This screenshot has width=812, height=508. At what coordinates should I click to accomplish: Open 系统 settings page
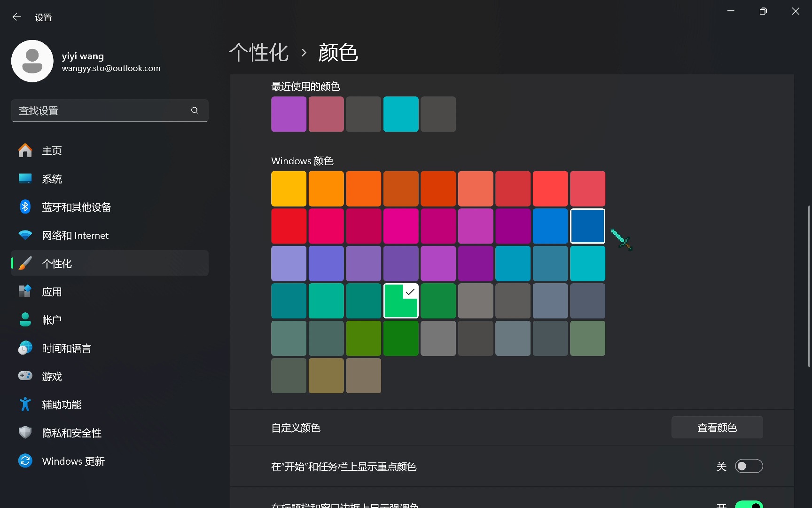[110, 179]
